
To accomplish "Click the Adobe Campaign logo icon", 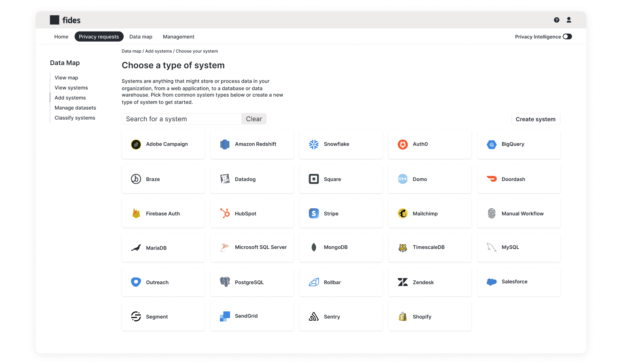I will point(136,144).
